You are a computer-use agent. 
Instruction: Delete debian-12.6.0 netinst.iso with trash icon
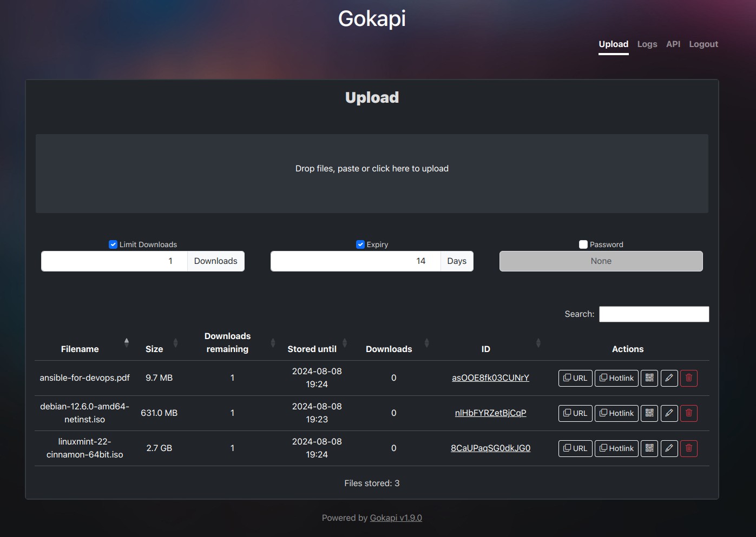click(689, 413)
